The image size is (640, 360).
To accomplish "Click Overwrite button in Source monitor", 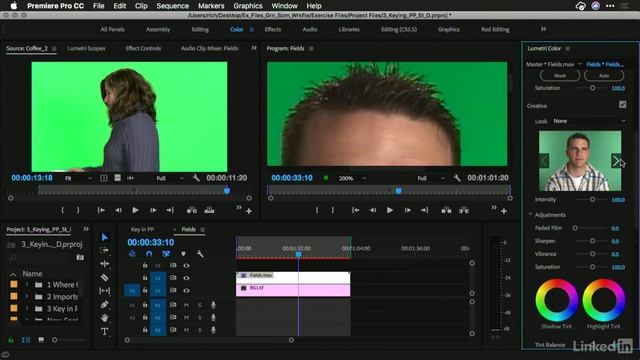I will point(209,210).
